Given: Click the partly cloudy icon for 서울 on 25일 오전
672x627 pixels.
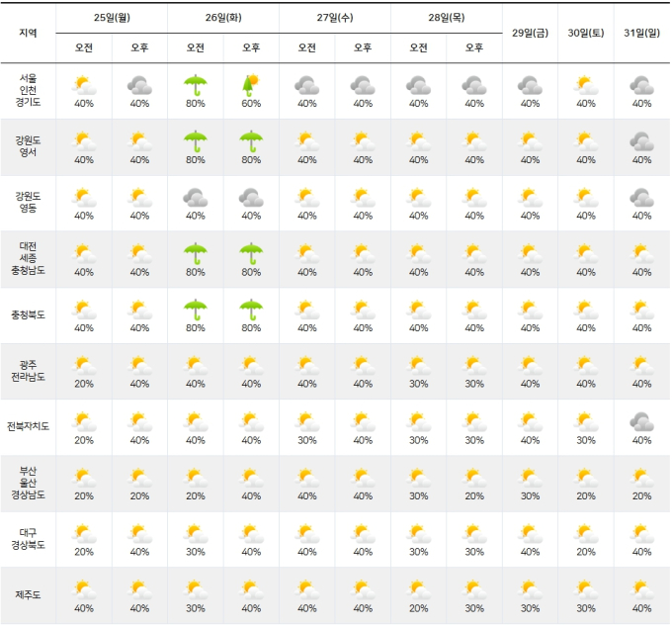Looking at the screenshot, I should 84,85.
